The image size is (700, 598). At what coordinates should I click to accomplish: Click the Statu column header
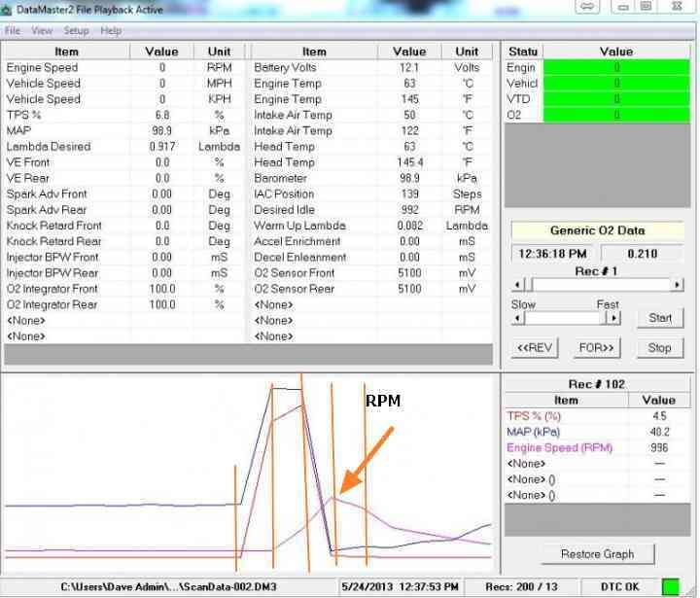[523, 52]
